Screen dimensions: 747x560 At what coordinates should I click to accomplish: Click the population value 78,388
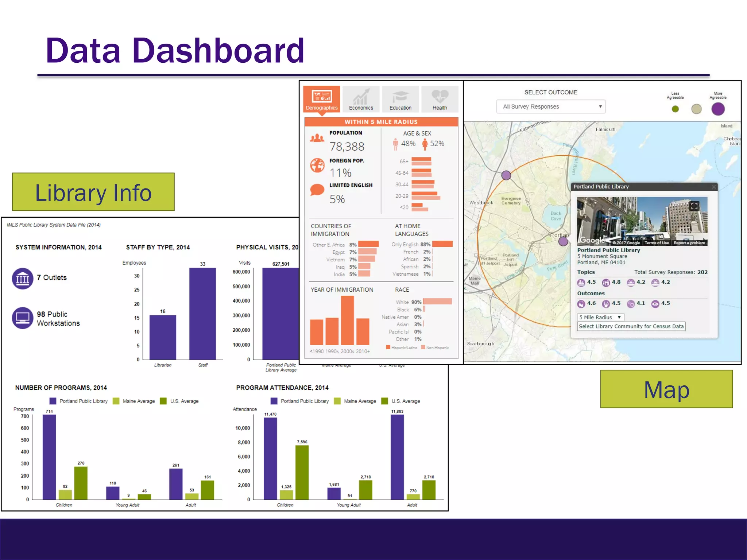pos(347,147)
